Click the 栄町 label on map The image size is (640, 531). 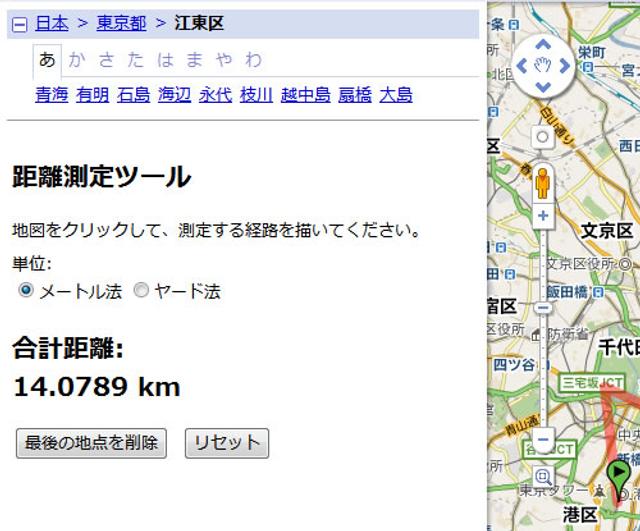592,52
